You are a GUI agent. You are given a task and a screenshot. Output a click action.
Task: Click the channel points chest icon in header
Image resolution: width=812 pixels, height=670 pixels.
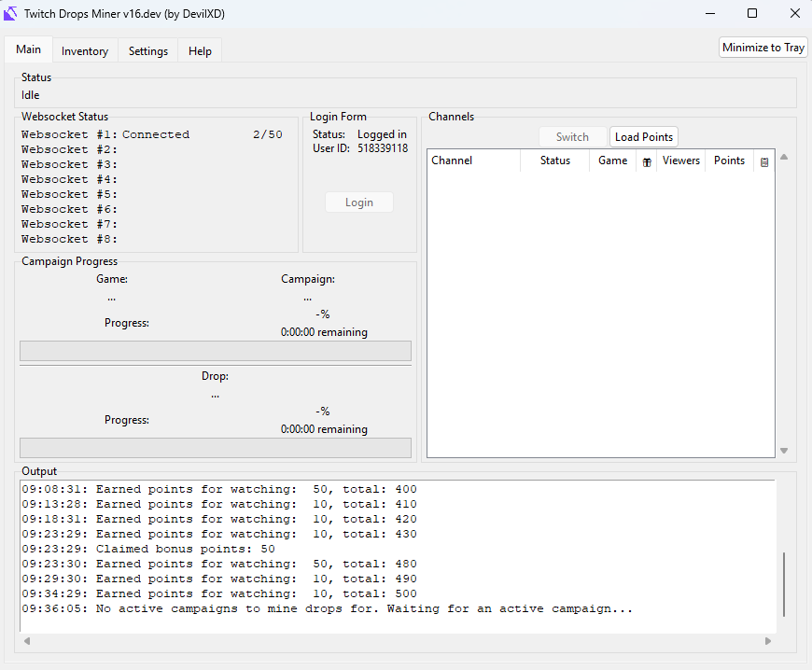(764, 161)
